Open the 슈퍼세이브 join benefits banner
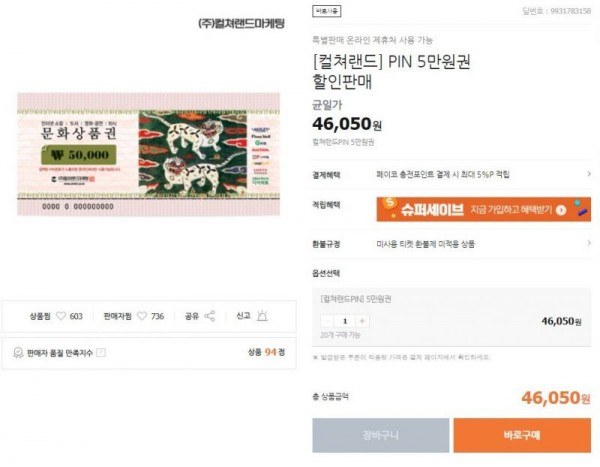 [484, 209]
